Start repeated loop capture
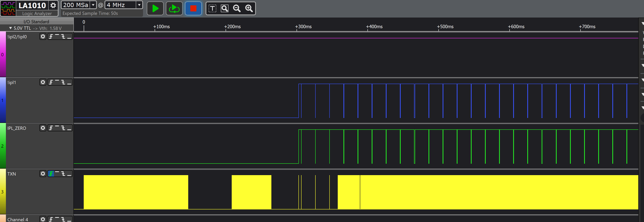Viewport: 644px width, 222px height. (x=174, y=9)
